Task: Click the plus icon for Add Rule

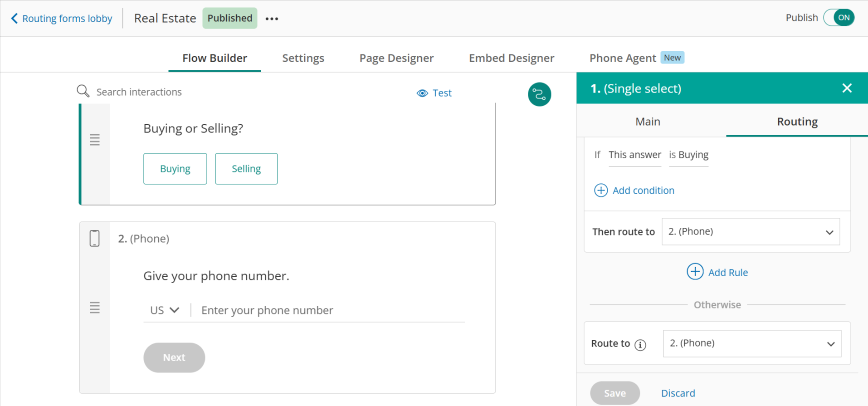Action: point(695,272)
